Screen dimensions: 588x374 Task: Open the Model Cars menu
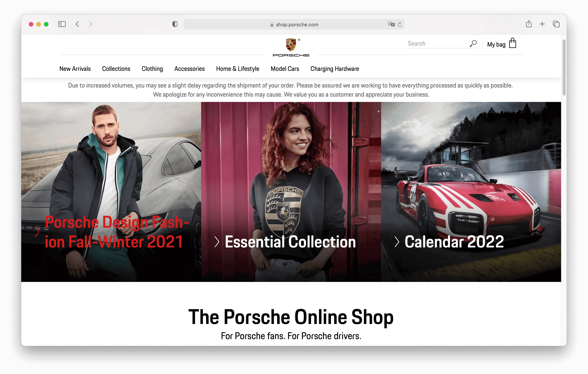coord(285,69)
